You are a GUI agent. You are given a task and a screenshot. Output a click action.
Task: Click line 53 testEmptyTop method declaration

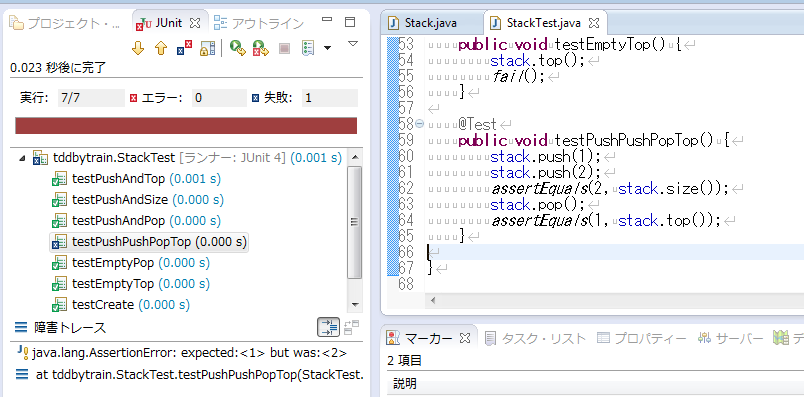(569, 45)
